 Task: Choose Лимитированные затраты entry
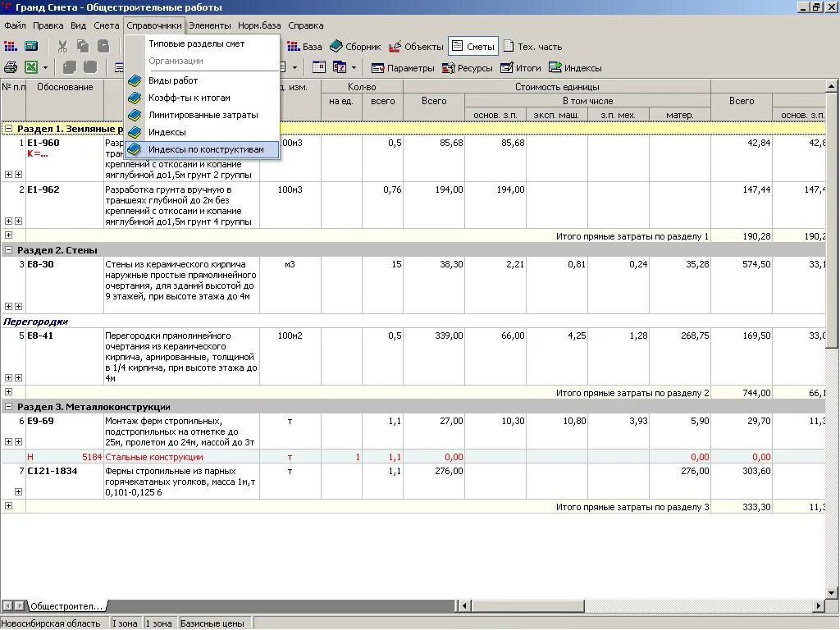[x=202, y=115]
